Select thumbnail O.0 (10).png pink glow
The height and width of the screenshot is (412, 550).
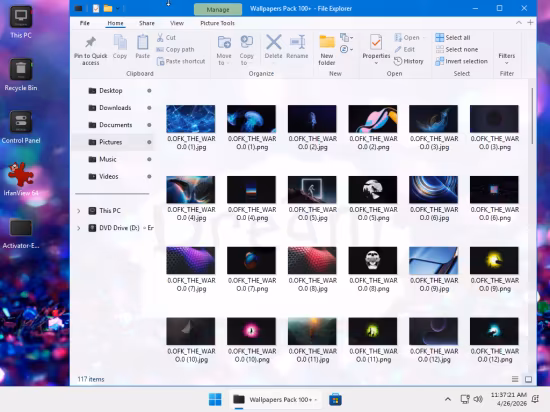pos(251,331)
